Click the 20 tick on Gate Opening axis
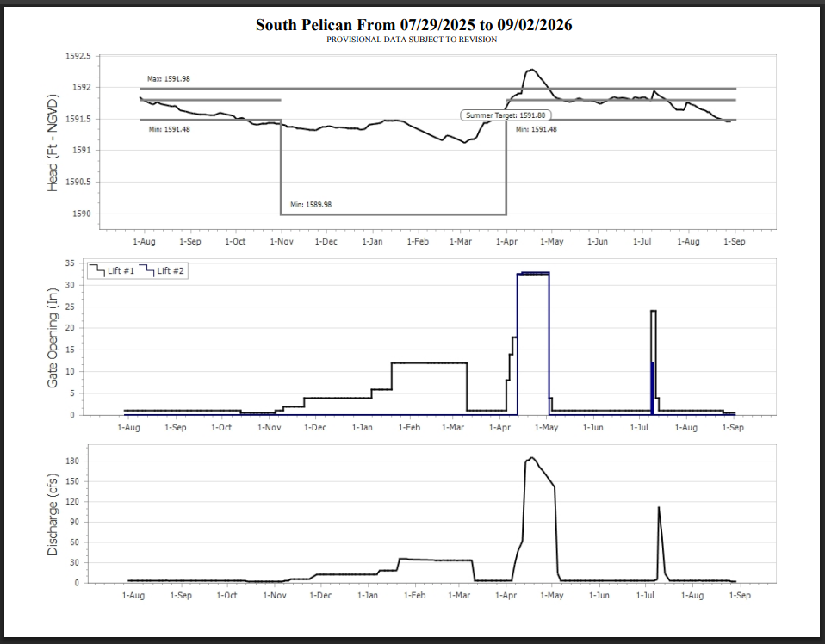This screenshot has width=825, height=644. 70,328
